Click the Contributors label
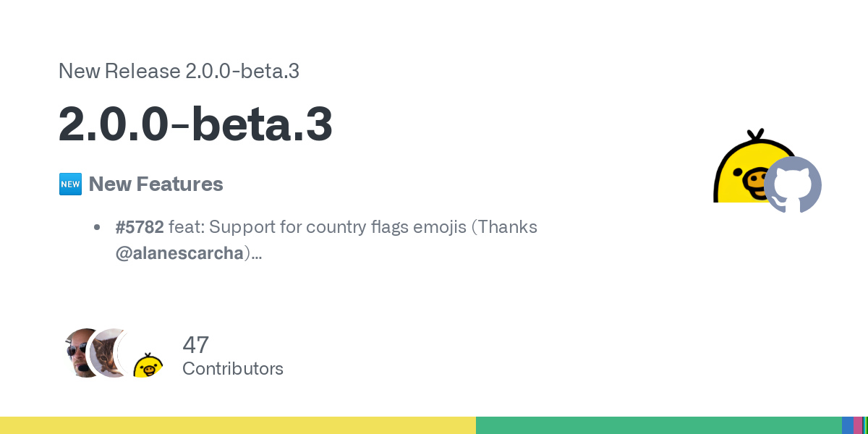868x434 pixels. 233,369
